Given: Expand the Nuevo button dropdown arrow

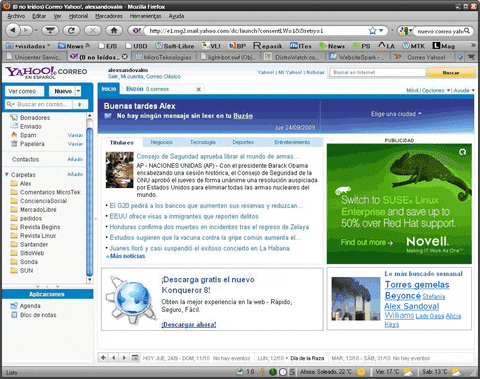Looking at the screenshot, I should click(x=78, y=91).
